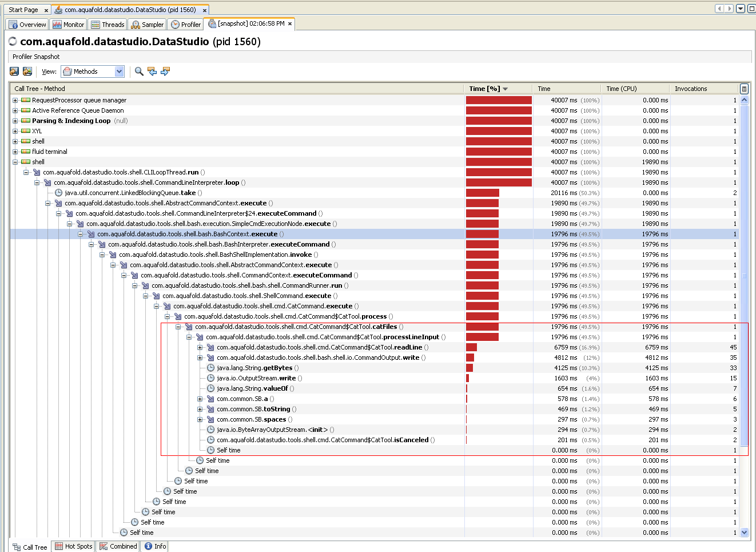756x552 pixels.
Task: Click the clock icon beside java.io.OutputStream.write
Action: click(x=210, y=378)
